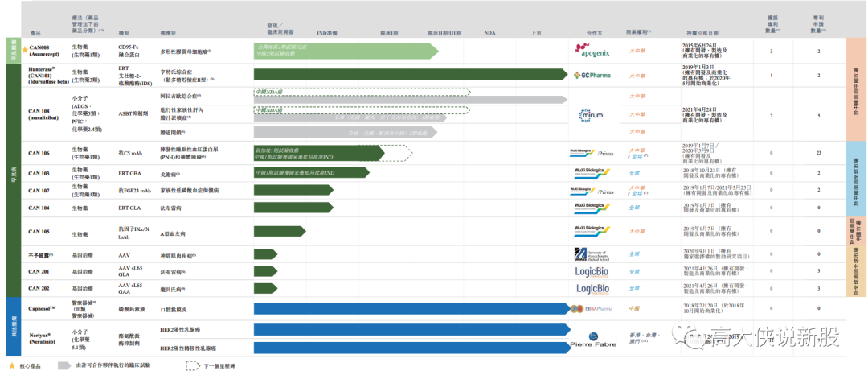Viewport: 868px width, 375px height.
Task: Click the star icon beside CAN008
Action: tap(24, 51)
